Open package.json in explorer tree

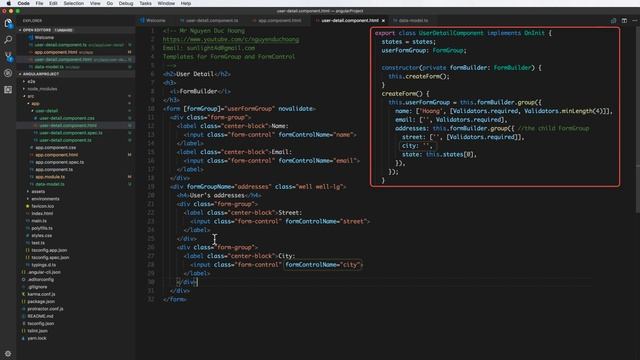[x=41, y=302]
